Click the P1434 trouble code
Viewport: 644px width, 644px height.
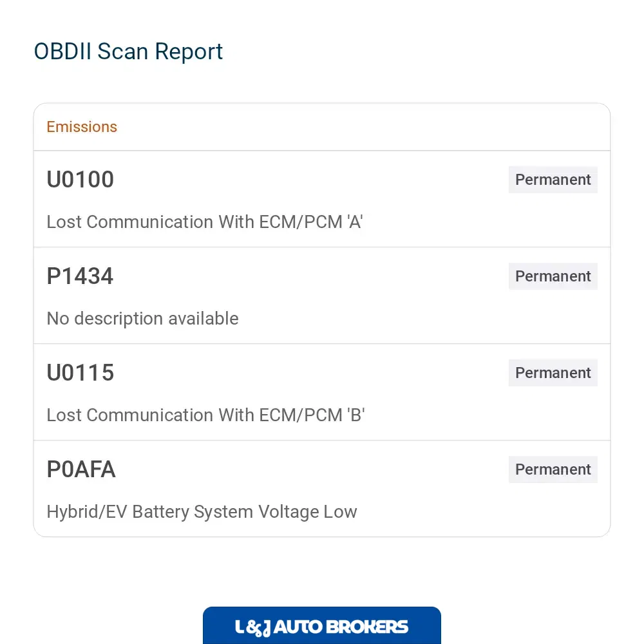(80, 276)
